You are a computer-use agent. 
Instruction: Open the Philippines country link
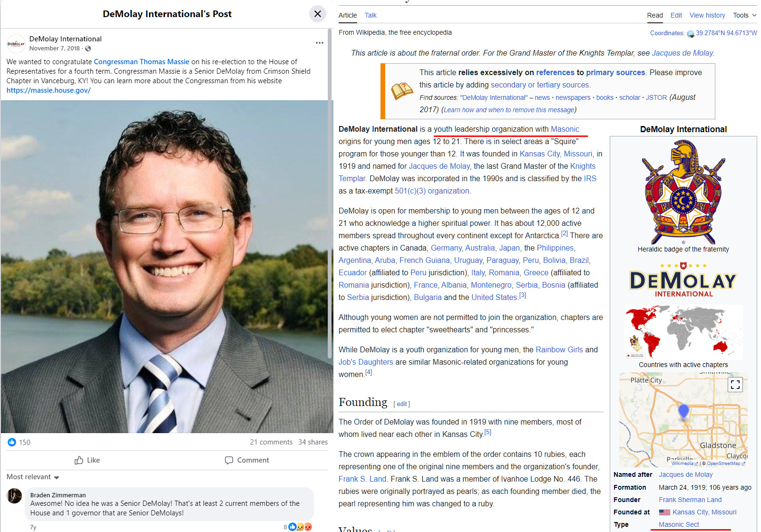[x=555, y=248]
